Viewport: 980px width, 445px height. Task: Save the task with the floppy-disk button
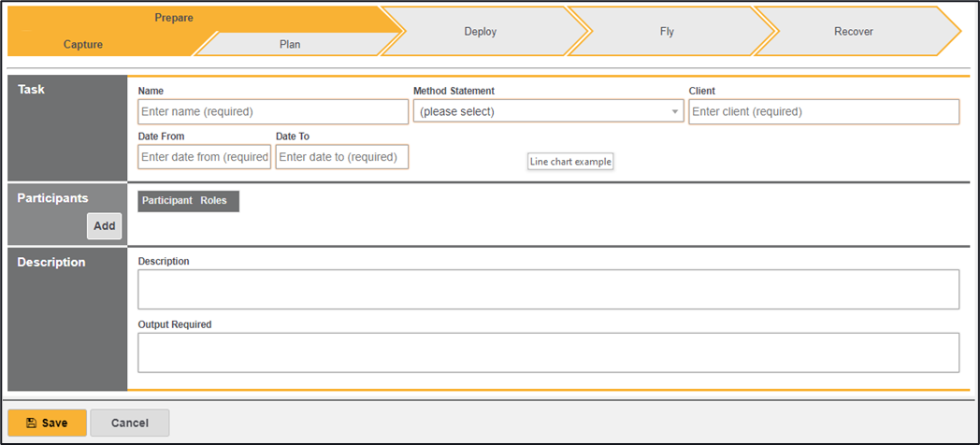click(47, 423)
